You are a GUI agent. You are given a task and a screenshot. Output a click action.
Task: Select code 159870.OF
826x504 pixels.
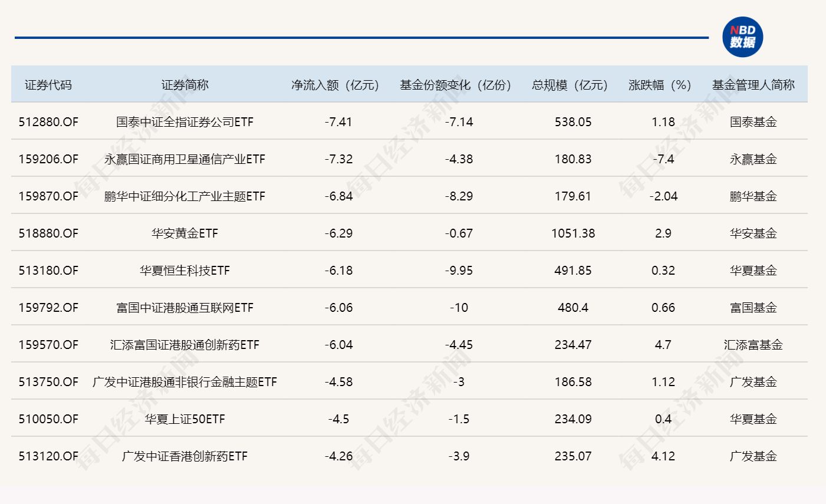pos(48,196)
